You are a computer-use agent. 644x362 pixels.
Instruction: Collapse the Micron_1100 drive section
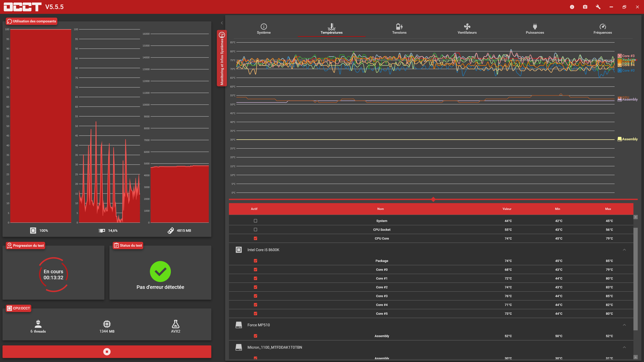(624, 347)
